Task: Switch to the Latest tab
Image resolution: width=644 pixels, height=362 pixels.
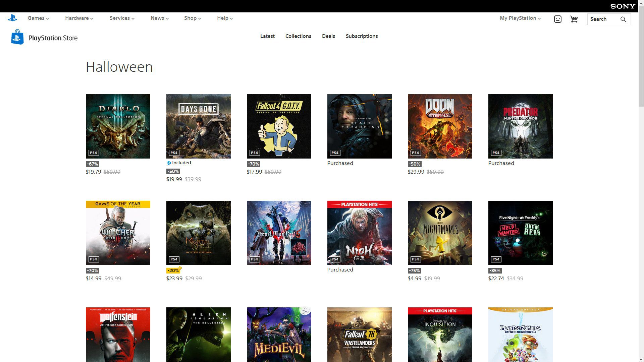Action: tap(267, 36)
